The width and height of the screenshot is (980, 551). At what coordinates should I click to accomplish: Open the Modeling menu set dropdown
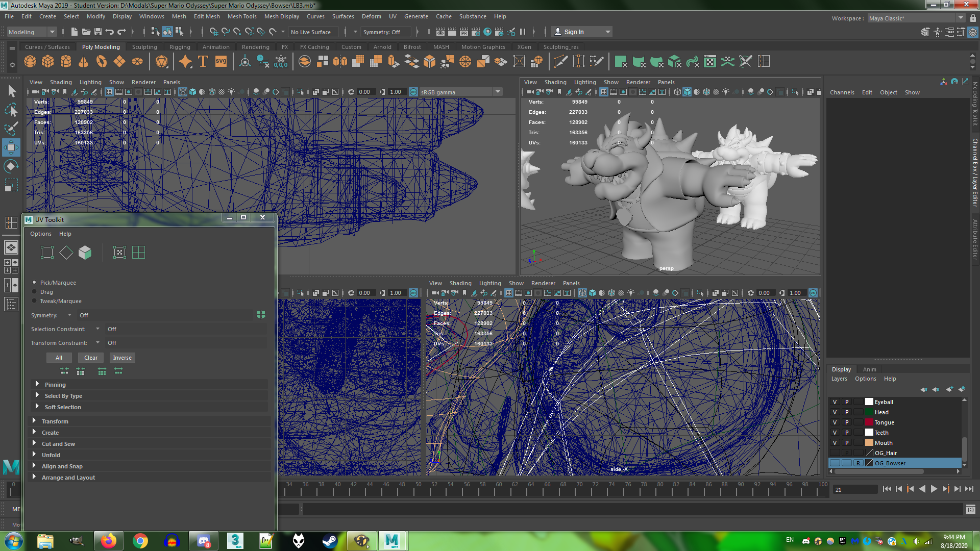tap(32, 32)
